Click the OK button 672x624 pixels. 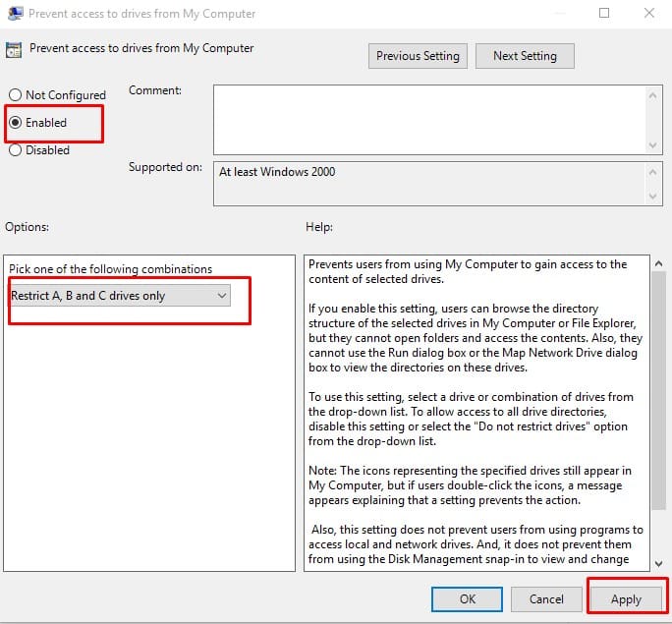click(467, 598)
